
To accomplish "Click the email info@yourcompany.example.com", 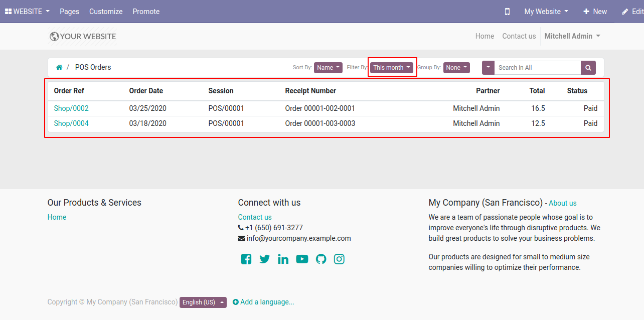I will coord(299,238).
